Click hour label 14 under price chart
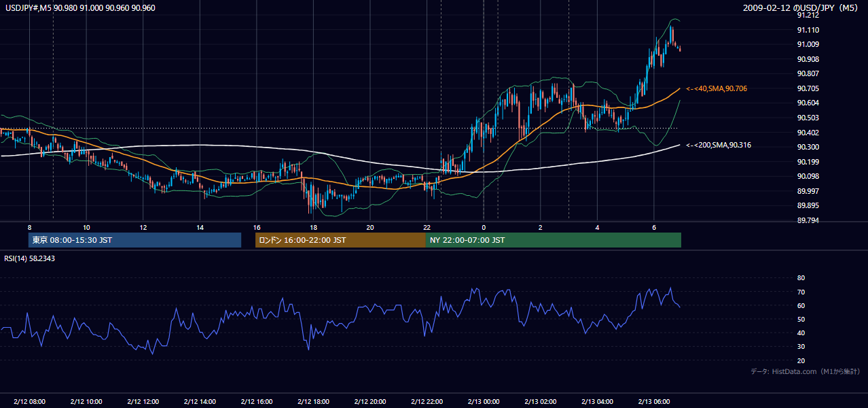Screen dimensions: 868x408 tap(200, 227)
